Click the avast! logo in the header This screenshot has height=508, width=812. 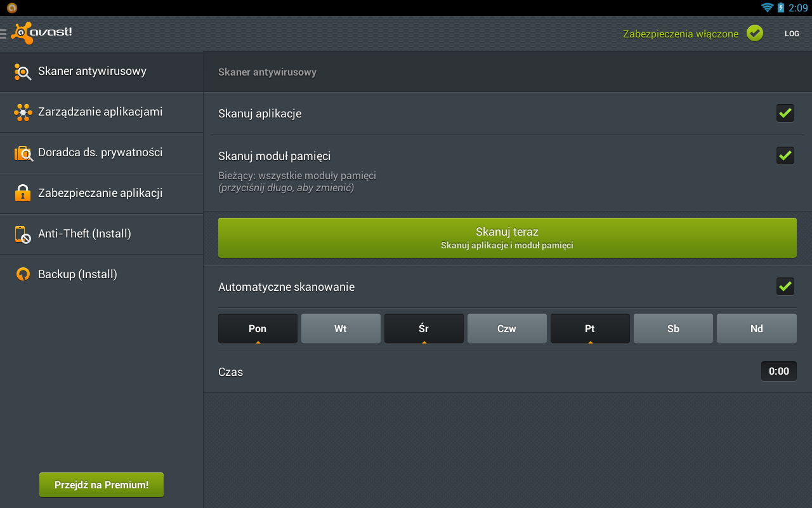(41, 32)
